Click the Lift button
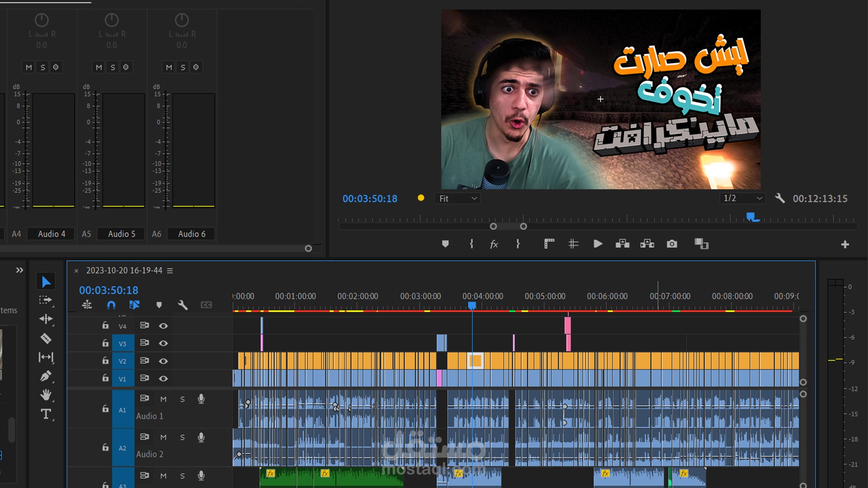This screenshot has width=868, height=488. click(623, 244)
